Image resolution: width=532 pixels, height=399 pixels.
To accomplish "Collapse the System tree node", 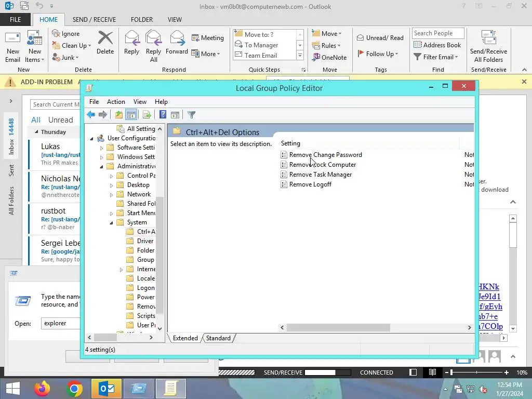I will point(111,222).
